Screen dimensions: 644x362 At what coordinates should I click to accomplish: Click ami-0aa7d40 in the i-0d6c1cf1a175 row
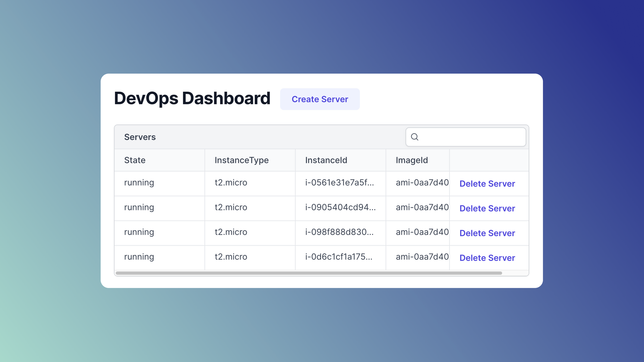tap(422, 257)
